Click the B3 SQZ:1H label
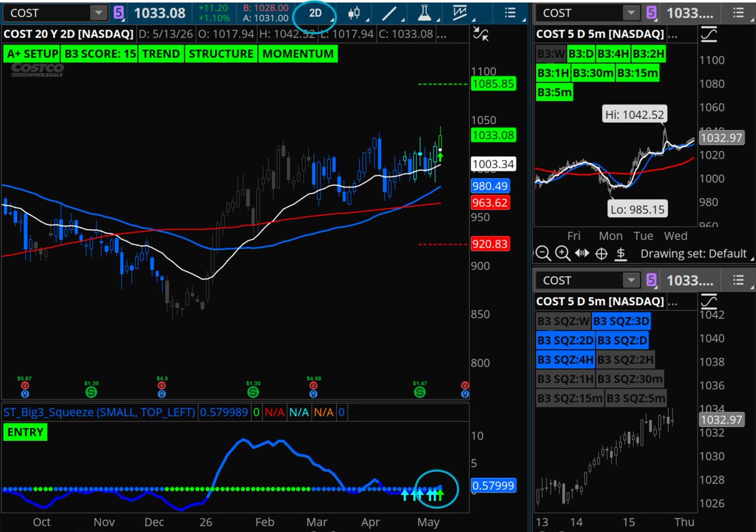 point(566,379)
